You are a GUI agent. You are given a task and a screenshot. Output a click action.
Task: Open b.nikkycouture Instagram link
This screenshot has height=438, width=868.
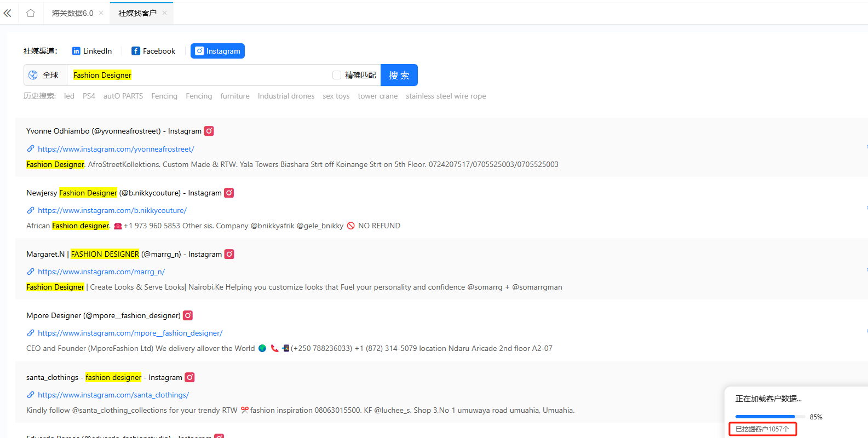112,210
